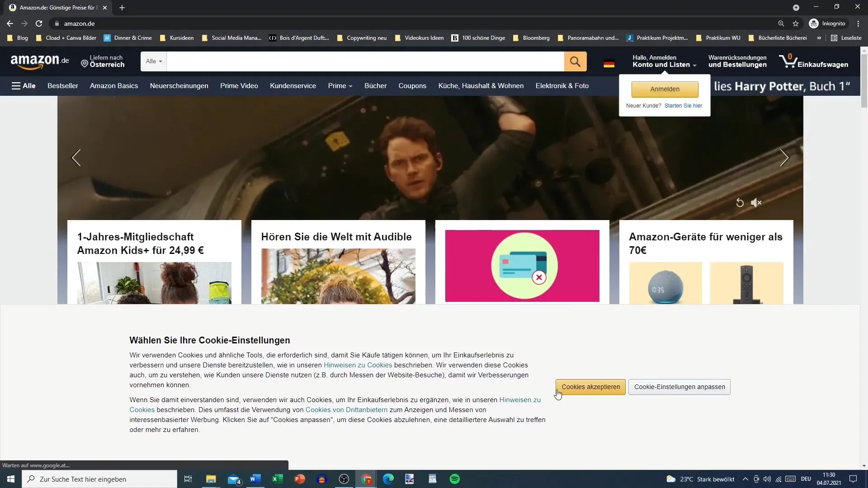
Task: Open a new browser tab
Action: pos(122,8)
